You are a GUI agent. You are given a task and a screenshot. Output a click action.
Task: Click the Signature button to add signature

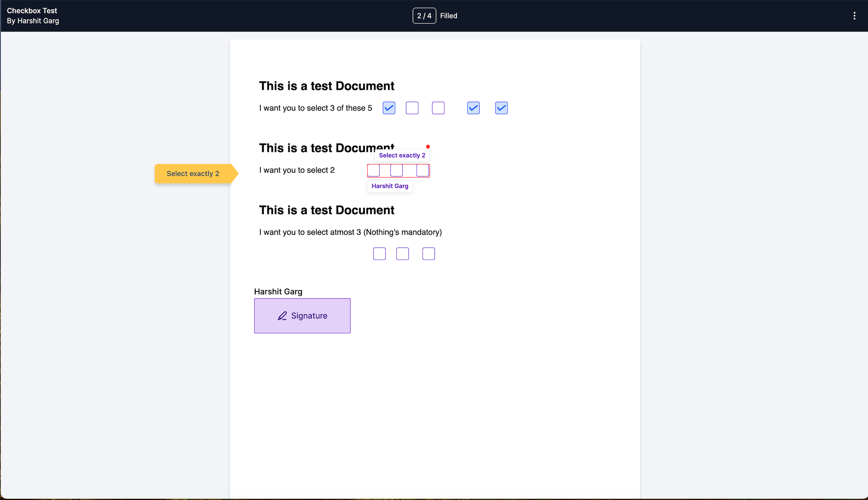302,316
